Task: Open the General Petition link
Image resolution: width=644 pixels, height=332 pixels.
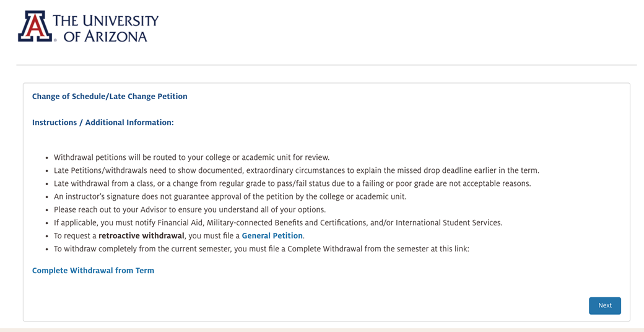Action: [272, 236]
